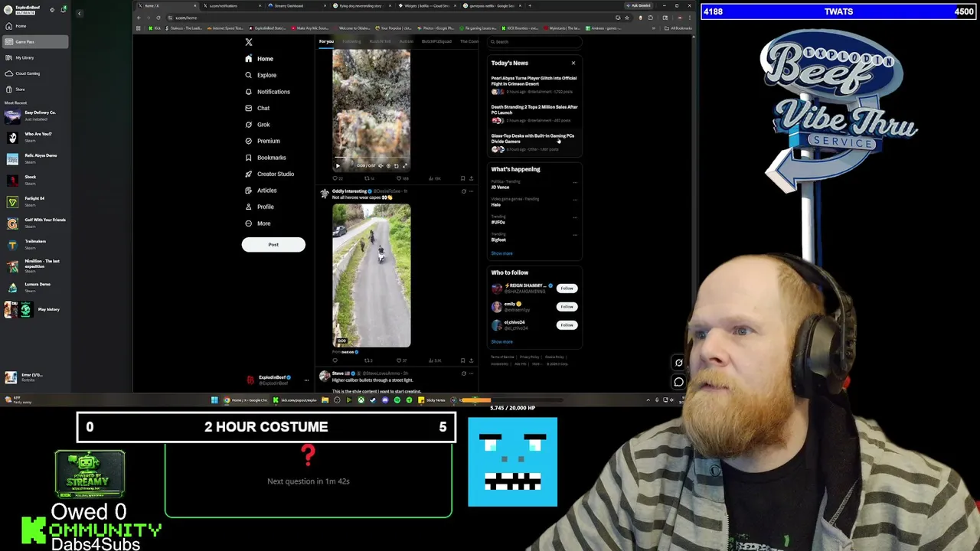Open Chat in X sidebar
This screenshot has width=980, height=551.
pos(256,108)
